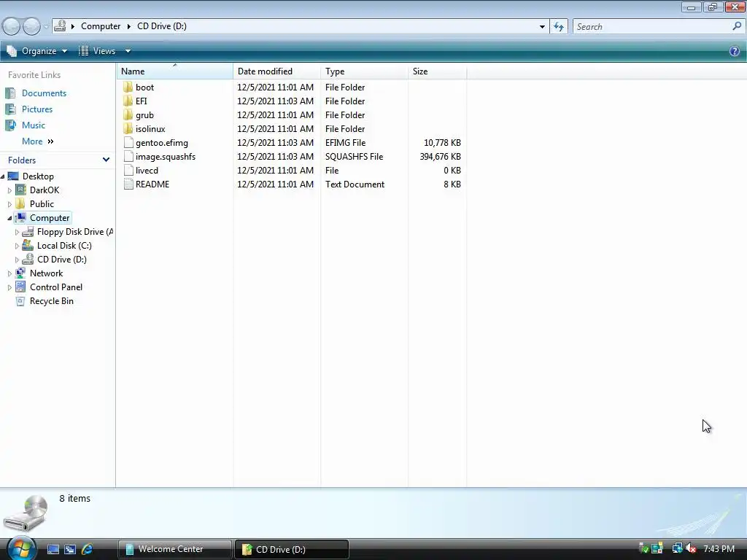747x560 pixels.
Task: Expand the Public tree node
Action: (x=9, y=204)
